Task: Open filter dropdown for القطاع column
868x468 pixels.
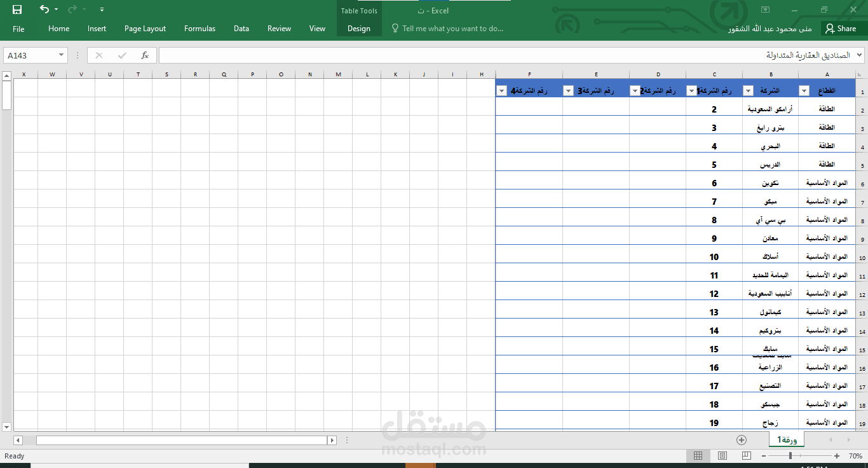Action: [x=804, y=91]
